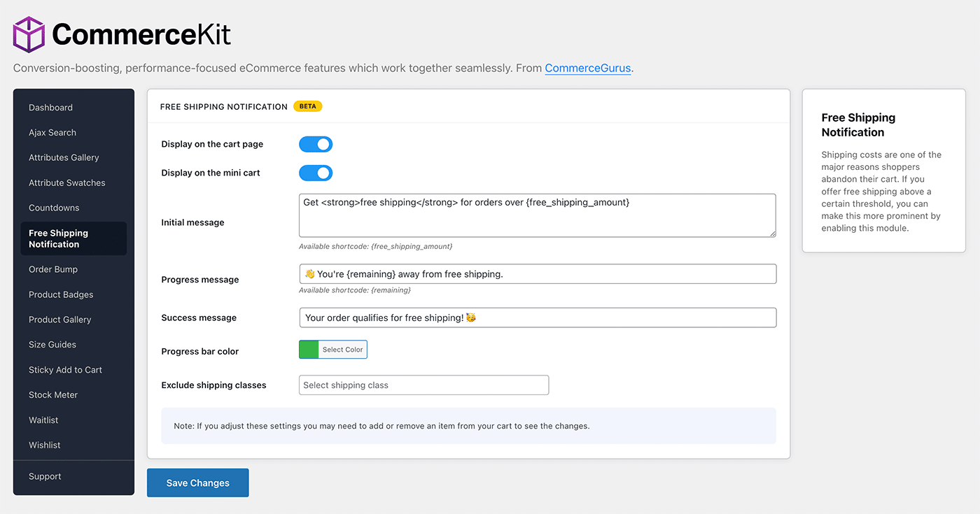Image resolution: width=980 pixels, height=514 pixels.
Task: Open Wishlist settings
Action: point(45,446)
